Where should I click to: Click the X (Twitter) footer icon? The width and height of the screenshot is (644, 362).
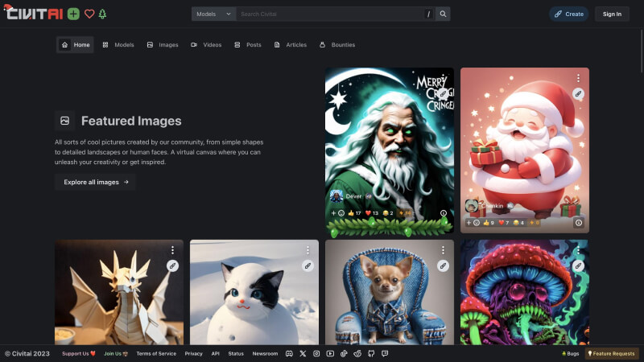[303, 353]
